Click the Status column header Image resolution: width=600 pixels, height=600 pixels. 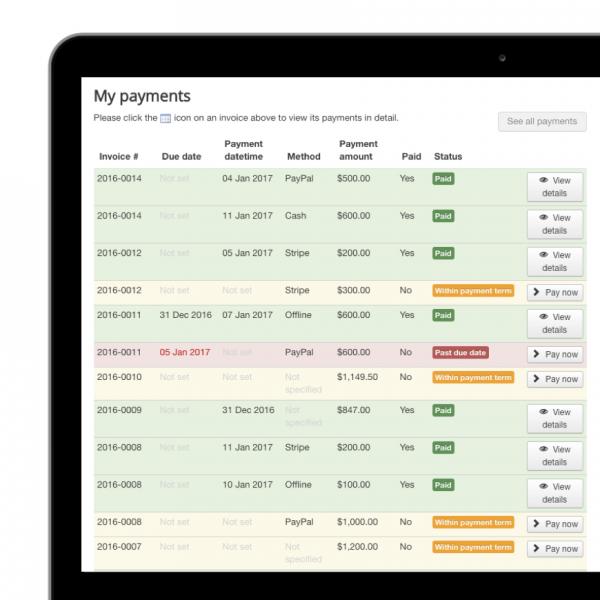click(x=448, y=157)
